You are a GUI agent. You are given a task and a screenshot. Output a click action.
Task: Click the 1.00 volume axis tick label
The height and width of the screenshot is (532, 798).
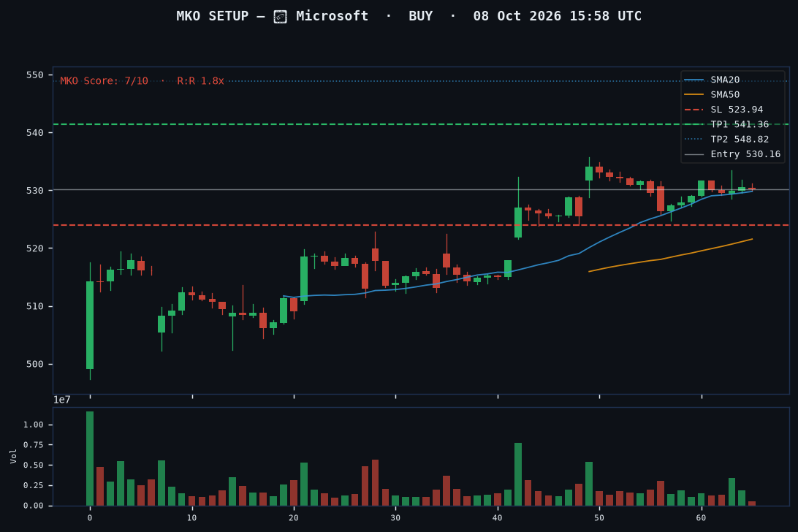[34, 425]
